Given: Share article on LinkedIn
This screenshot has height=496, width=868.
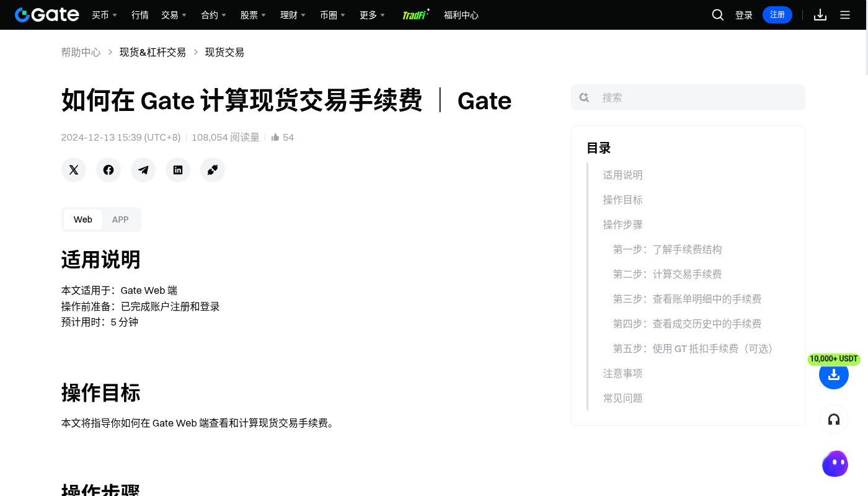Looking at the screenshot, I should (x=178, y=170).
